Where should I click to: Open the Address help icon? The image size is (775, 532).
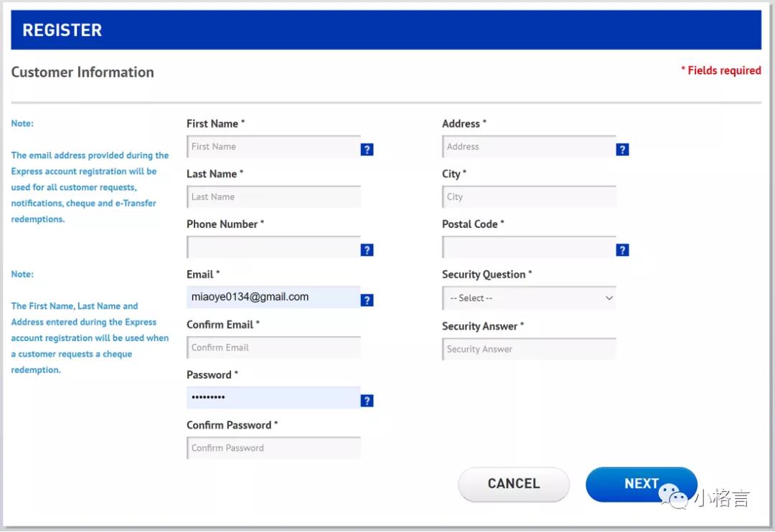coord(622,150)
